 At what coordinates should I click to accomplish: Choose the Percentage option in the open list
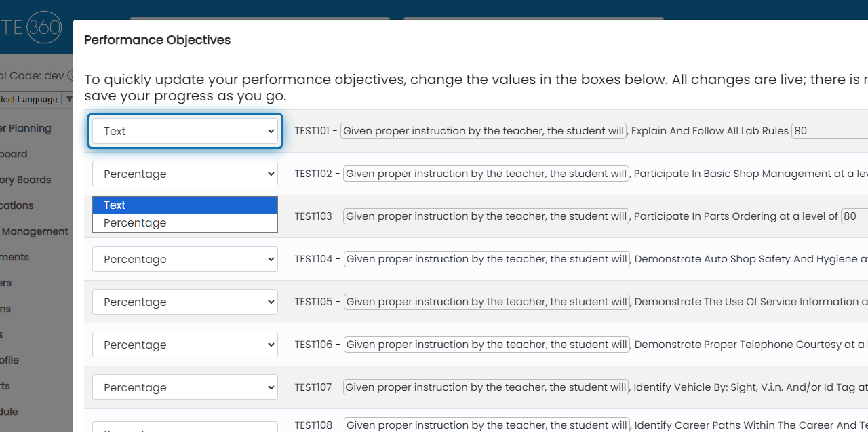coord(184,222)
